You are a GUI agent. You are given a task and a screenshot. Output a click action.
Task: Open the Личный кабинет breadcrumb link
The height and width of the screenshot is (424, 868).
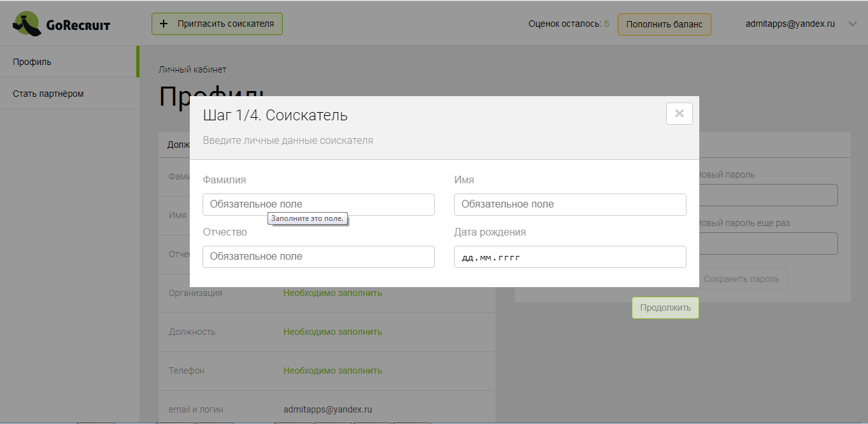pyautogui.click(x=192, y=69)
